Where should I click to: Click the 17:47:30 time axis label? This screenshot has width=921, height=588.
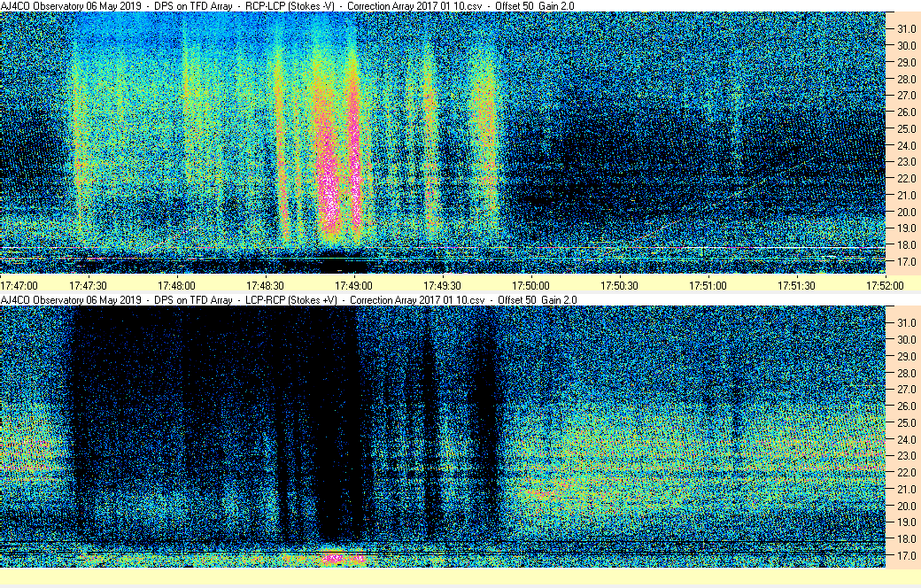pyautogui.click(x=88, y=285)
